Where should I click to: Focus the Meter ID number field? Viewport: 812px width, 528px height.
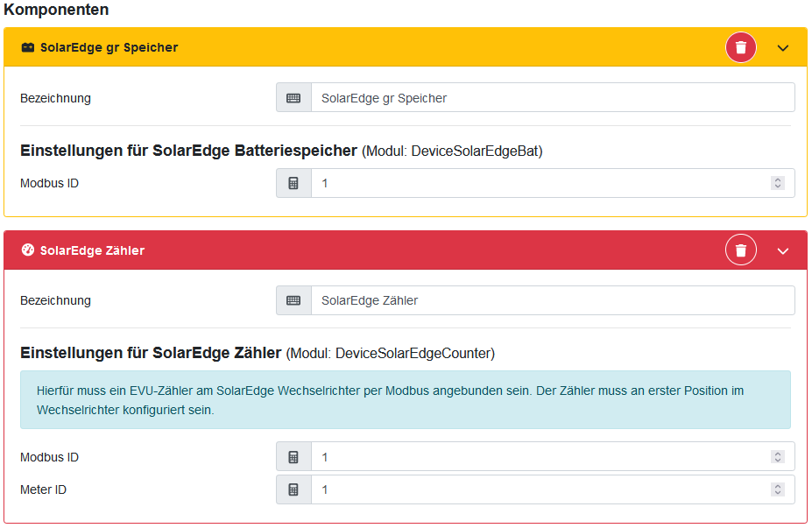pyautogui.click(x=553, y=489)
